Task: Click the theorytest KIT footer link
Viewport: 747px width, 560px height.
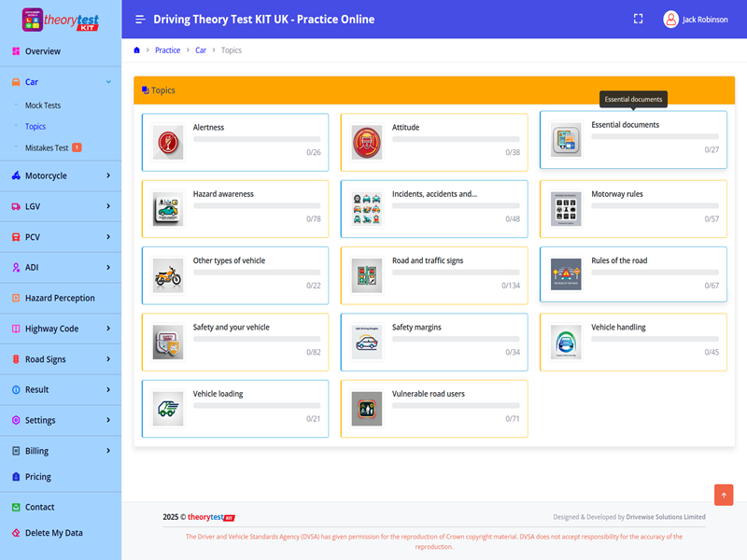Action: coord(211,517)
